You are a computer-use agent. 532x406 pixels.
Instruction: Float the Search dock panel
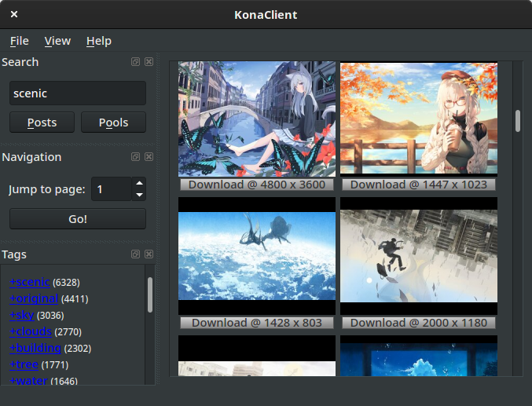(x=136, y=62)
